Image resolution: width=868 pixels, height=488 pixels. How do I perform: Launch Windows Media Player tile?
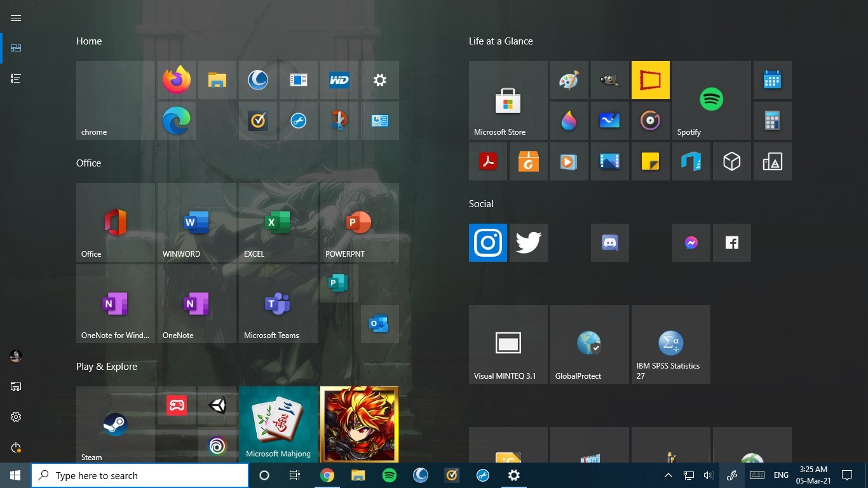pyautogui.click(x=569, y=161)
